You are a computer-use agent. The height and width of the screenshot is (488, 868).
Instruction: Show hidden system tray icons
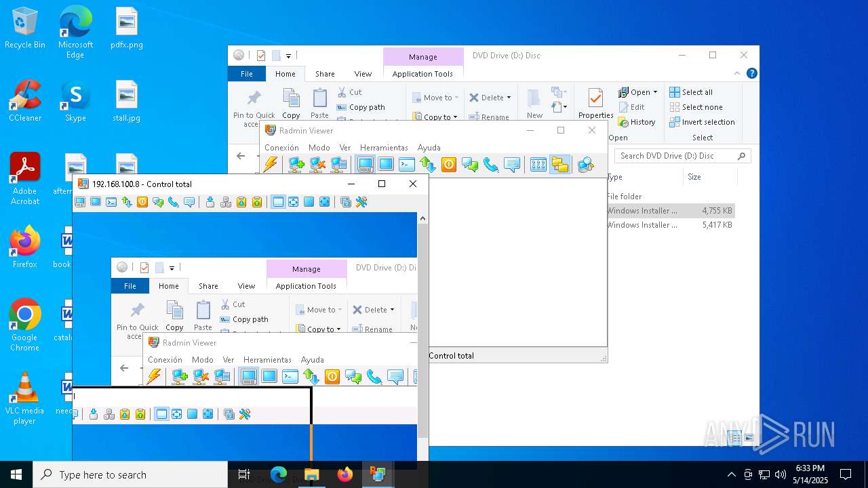tap(731, 474)
